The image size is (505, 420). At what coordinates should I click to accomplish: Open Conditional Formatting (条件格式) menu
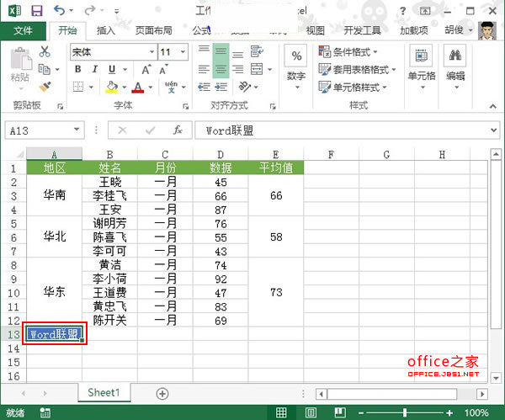click(347, 51)
